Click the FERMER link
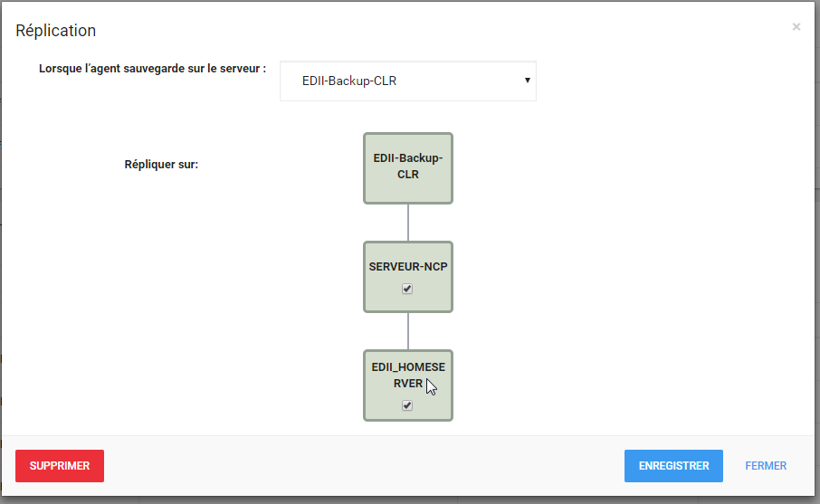Image resolution: width=820 pixels, height=504 pixels. pos(766,466)
